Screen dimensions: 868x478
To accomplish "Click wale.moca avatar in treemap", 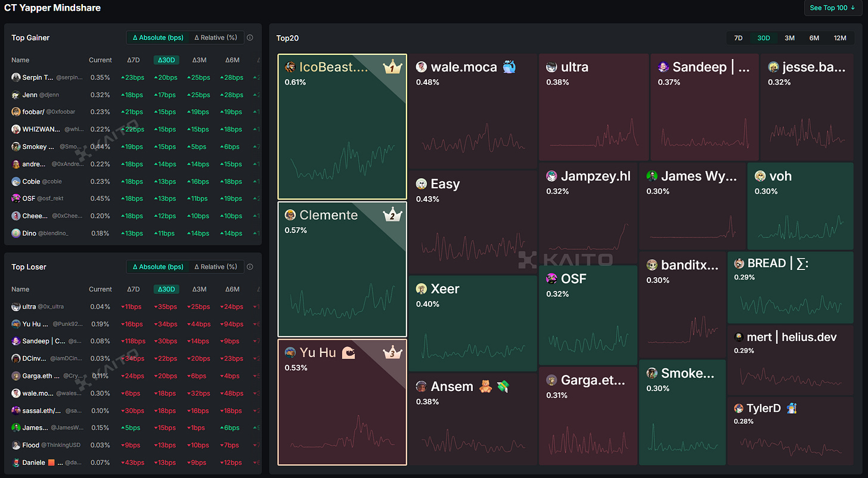I will (x=421, y=67).
